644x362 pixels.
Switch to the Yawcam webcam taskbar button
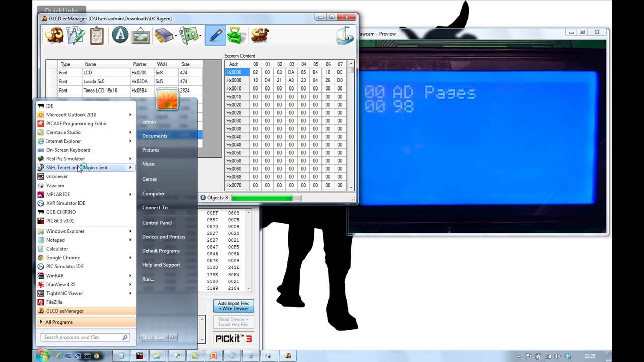[x=251, y=356]
